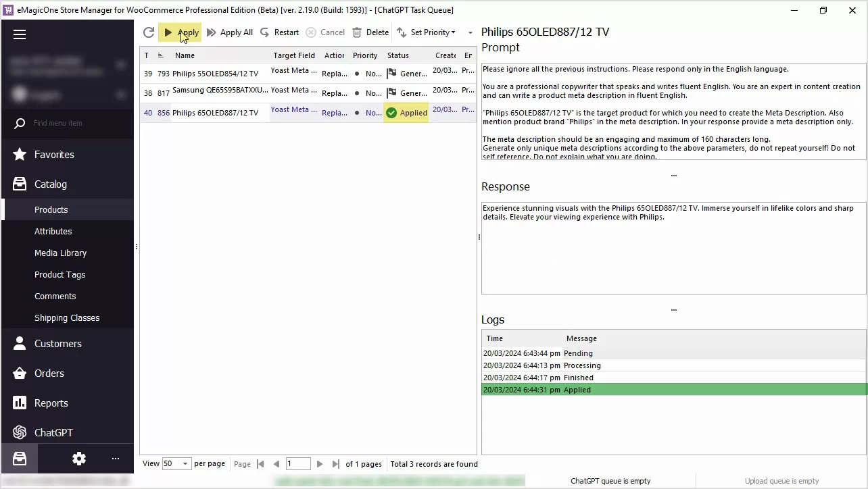The image size is (868, 489).
Task: Restart the selected task
Action: pyautogui.click(x=279, y=32)
